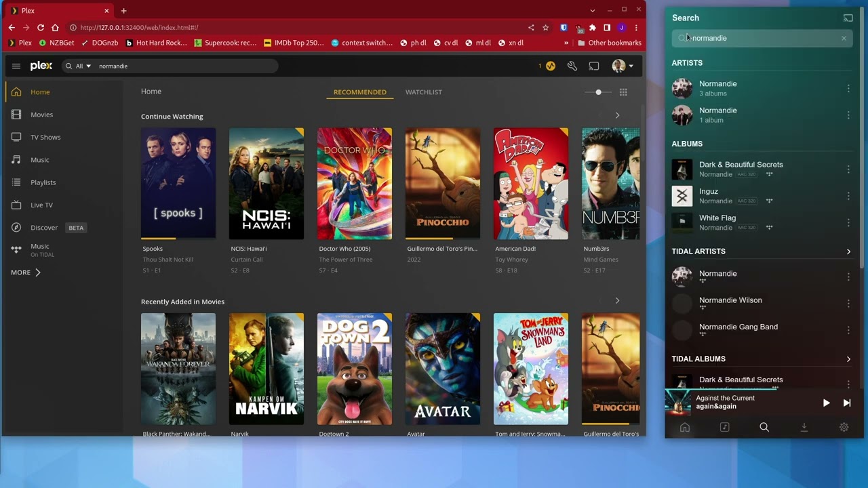Click the browser home button

coord(55,28)
